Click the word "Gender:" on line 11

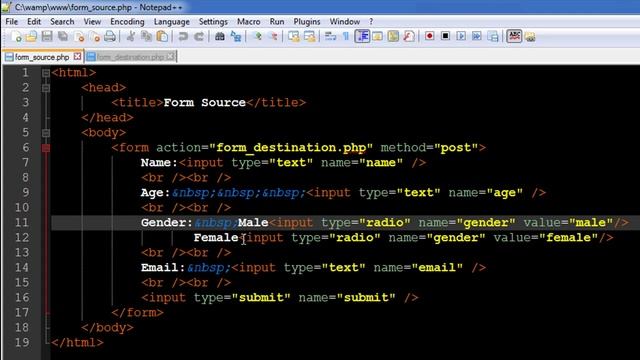click(x=167, y=223)
